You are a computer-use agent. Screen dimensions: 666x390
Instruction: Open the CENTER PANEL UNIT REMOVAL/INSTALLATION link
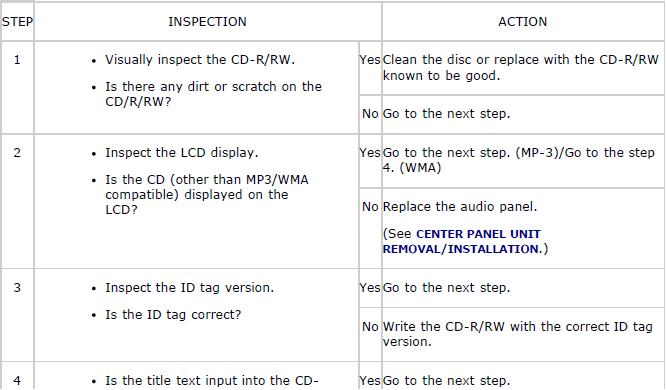(x=462, y=241)
